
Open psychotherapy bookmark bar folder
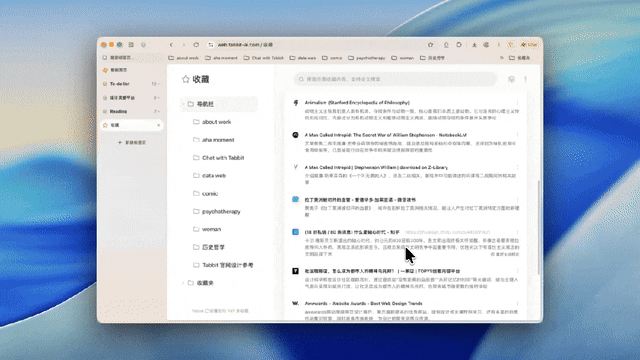pos(367,58)
